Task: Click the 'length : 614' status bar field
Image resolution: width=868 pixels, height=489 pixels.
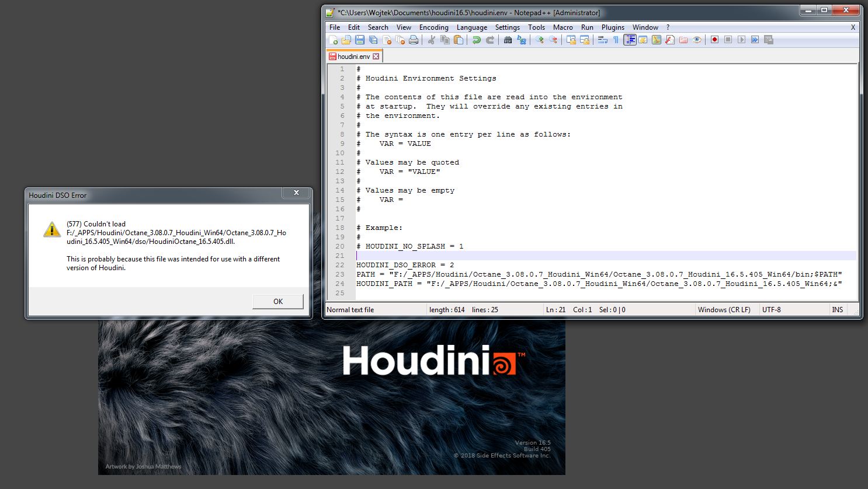Action: [x=447, y=310]
